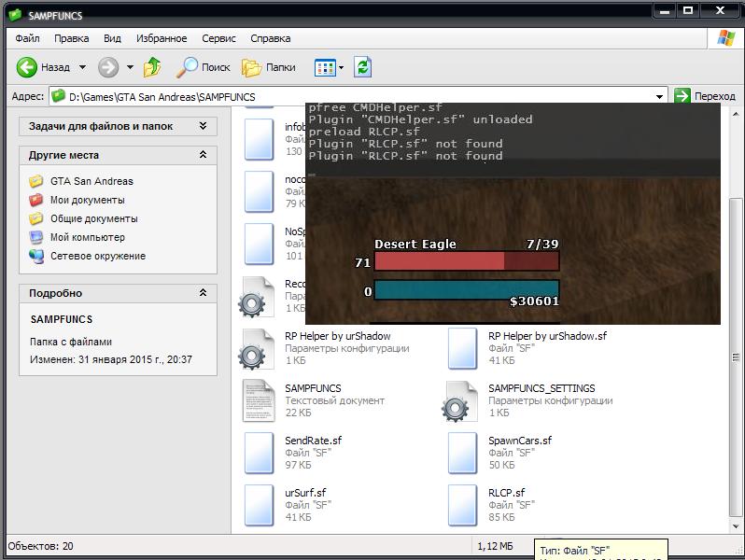Open the Избранное menu
Screen dimensions: 745x560
[x=162, y=38]
